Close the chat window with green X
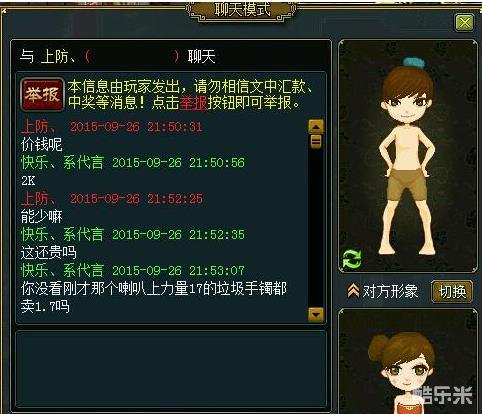Screen dimensions: 482x414 pos(464,23)
